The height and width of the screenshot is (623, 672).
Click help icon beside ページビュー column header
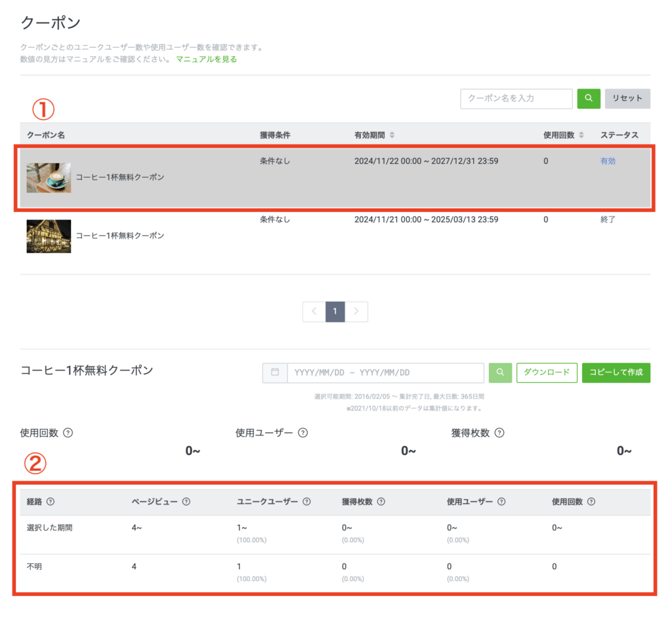pyautogui.click(x=186, y=502)
